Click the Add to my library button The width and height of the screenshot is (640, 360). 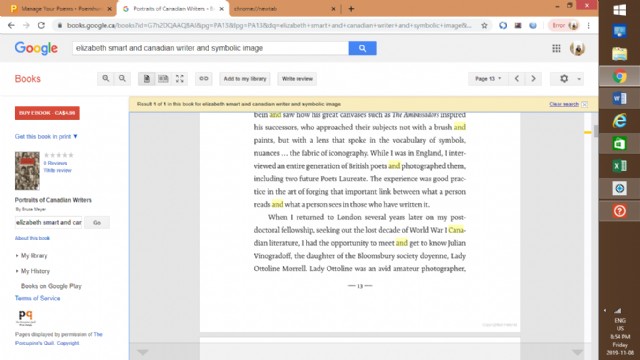pos(245,78)
